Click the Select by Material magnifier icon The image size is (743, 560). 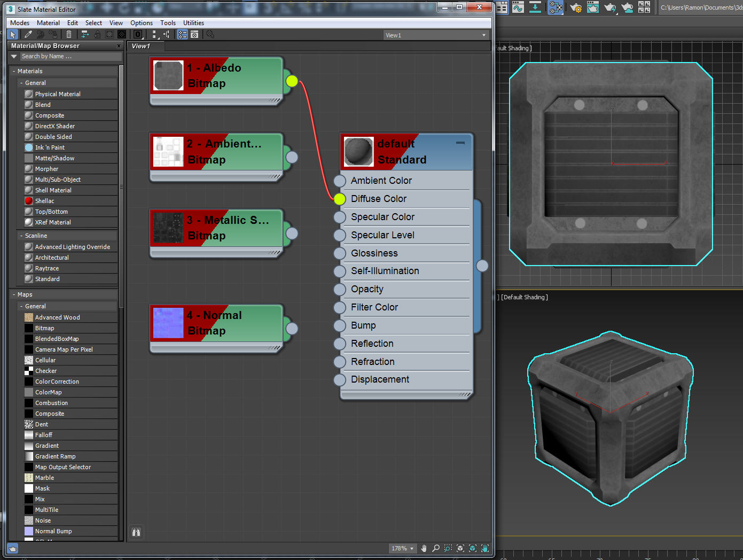click(209, 34)
